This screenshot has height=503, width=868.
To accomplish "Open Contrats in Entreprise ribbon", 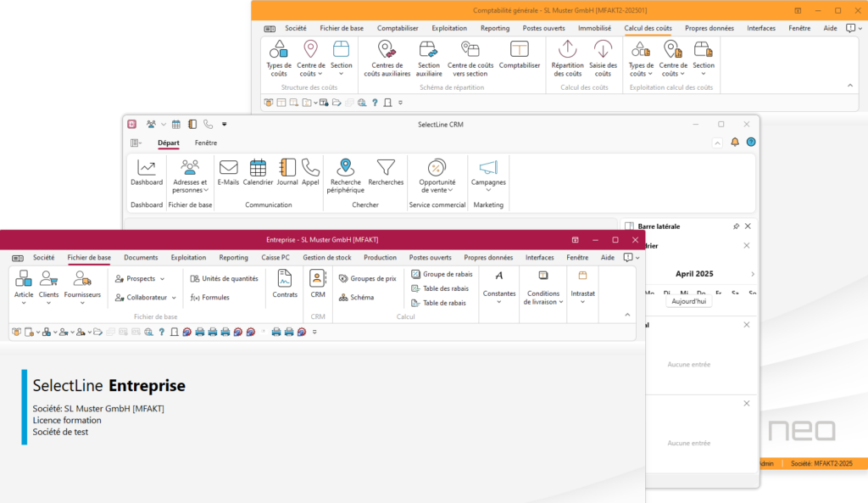I will pos(285,283).
